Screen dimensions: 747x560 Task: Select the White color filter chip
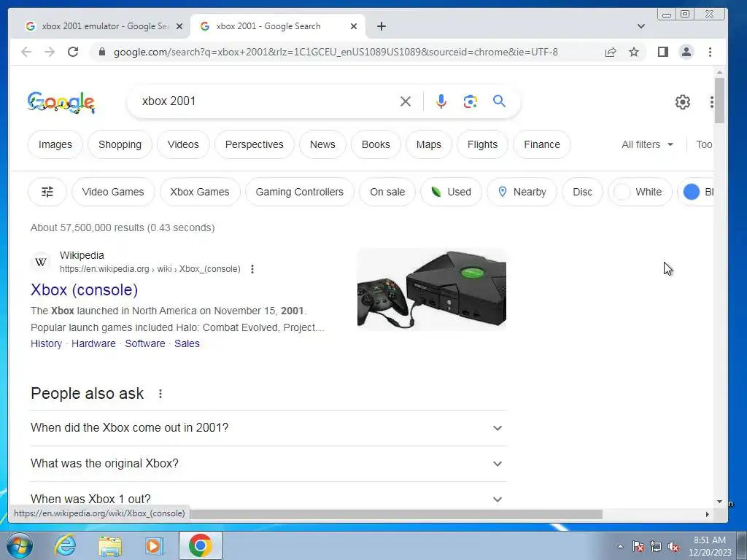click(x=640, y=192)
